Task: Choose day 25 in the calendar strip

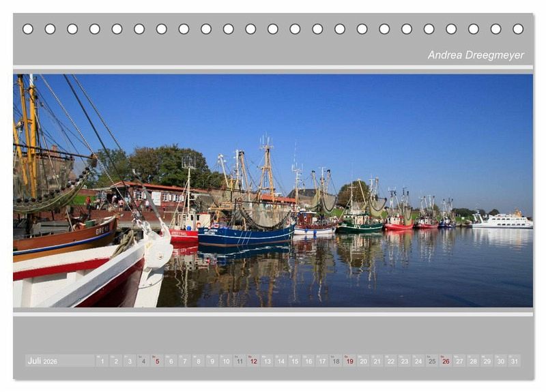Action: pos(432,361)
